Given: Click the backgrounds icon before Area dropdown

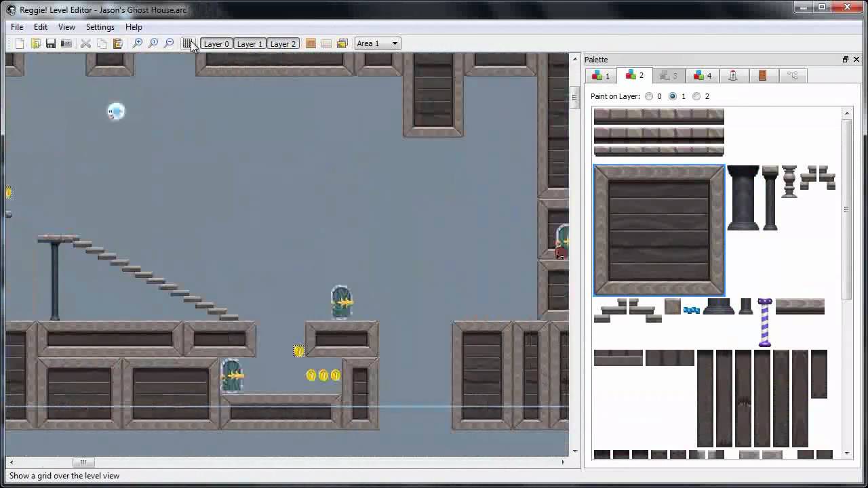Looking at the screenshot, I should 342,43.
